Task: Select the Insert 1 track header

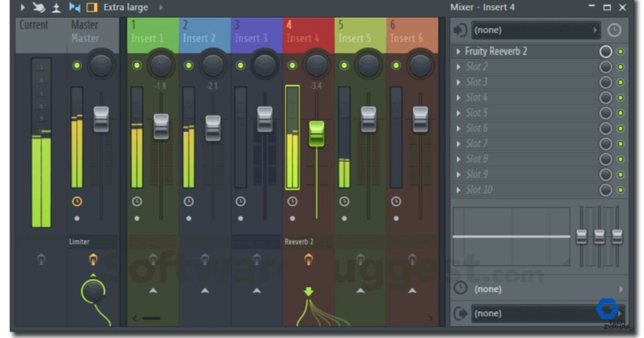Action: [153, 35]
